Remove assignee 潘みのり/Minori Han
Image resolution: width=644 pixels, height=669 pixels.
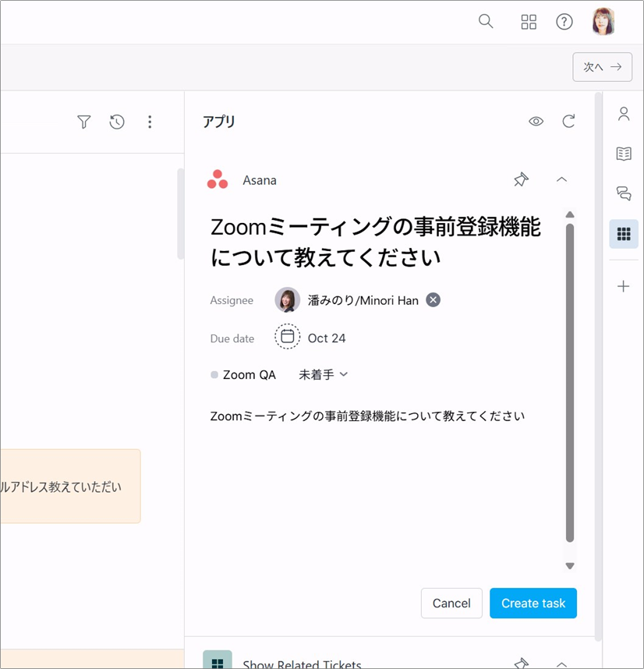click(x=433, y=300)
